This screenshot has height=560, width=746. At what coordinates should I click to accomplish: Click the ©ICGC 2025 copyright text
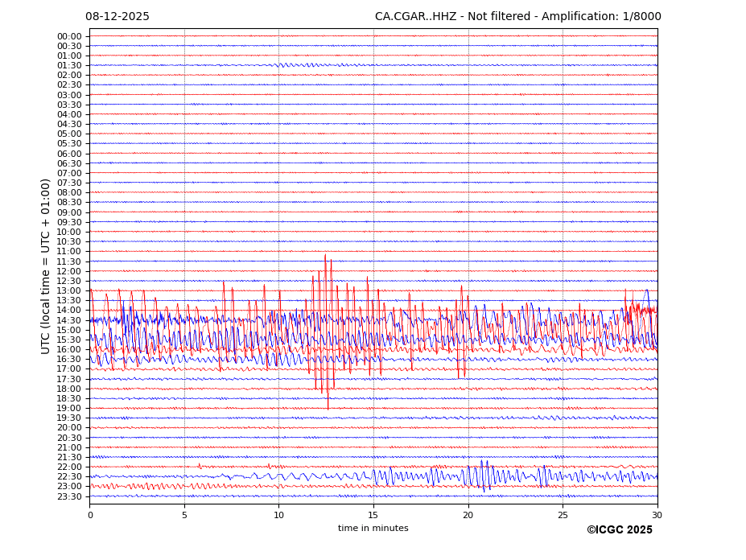(619, 529)
